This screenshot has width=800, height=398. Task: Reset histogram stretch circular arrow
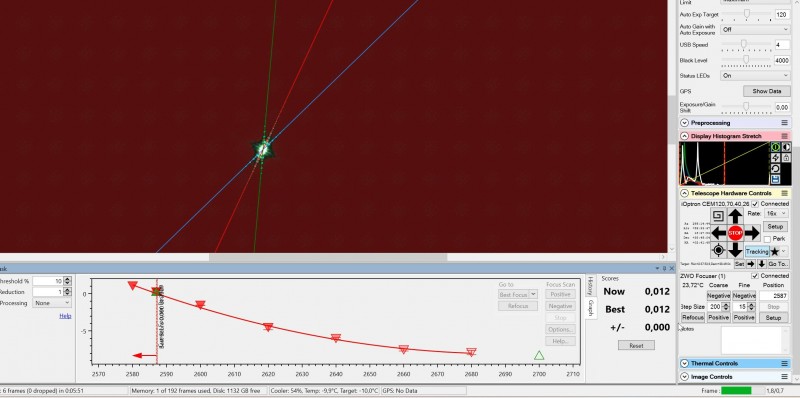775,168
